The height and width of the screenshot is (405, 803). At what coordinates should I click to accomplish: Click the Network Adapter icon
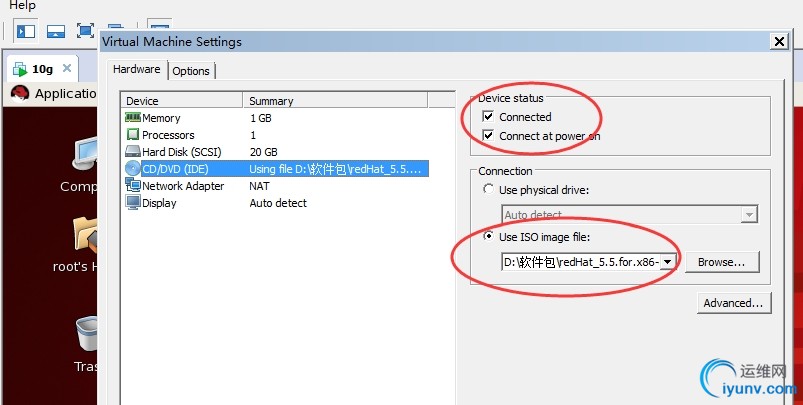click(x=133, y=186)
